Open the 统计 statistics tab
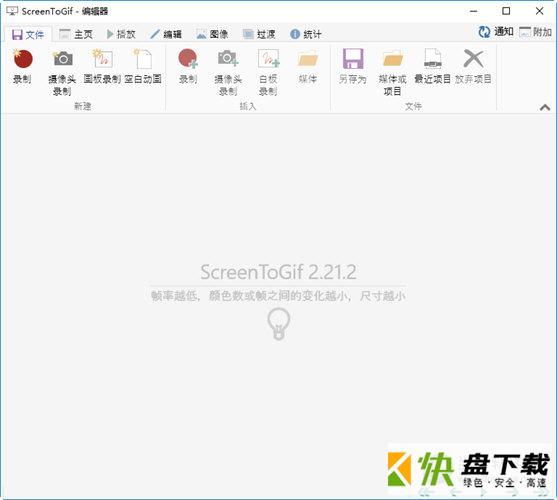Screen dimensions: 557x500 coord(306,34)
